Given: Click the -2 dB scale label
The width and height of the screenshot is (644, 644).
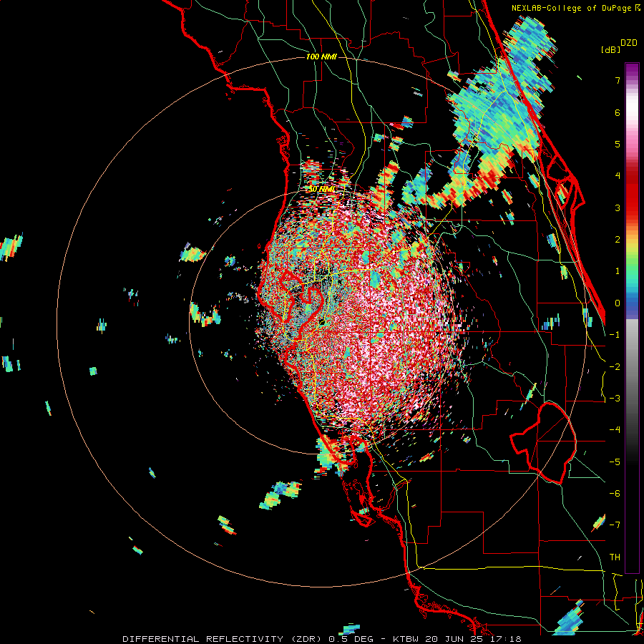Looking at the screenshot, I should coord(615,367).
